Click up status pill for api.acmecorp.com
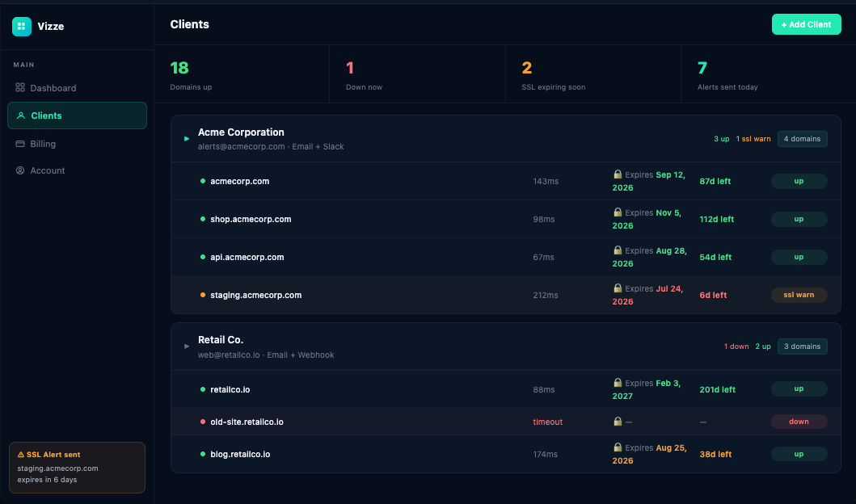The height and width of the screenshot is (504, 856). pyautogui.click(x=799, y=257)
